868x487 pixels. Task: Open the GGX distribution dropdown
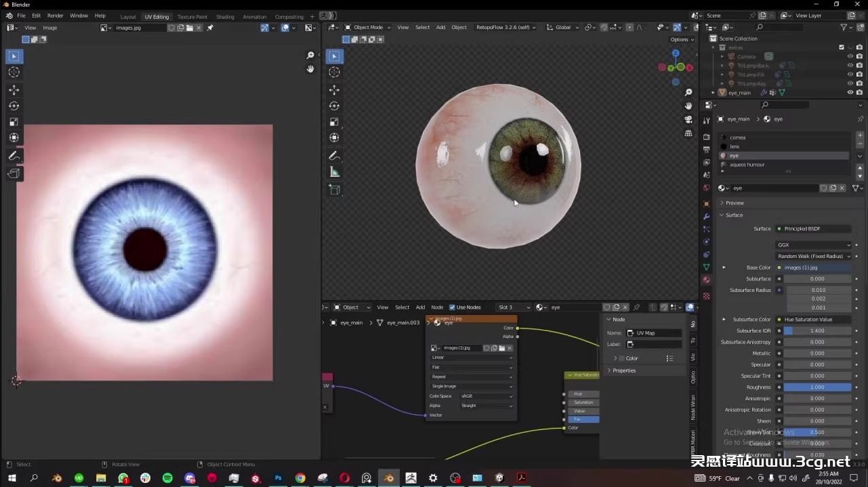[813, 245]
